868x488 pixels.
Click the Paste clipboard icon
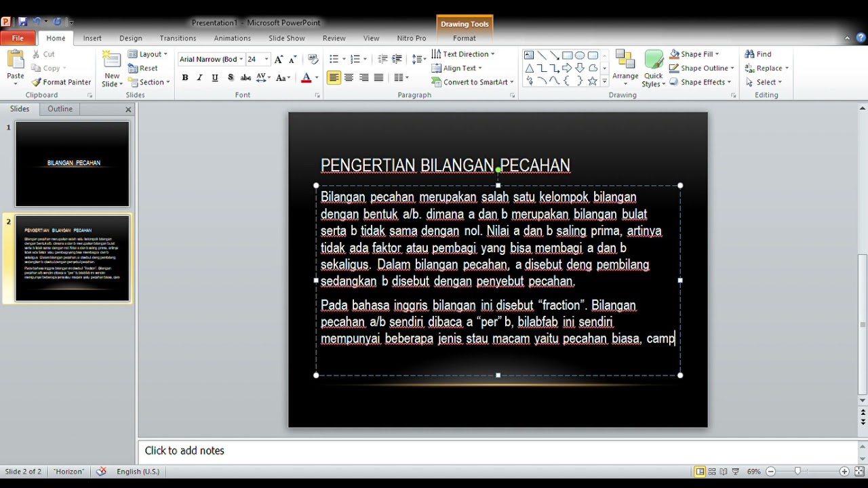16,60
